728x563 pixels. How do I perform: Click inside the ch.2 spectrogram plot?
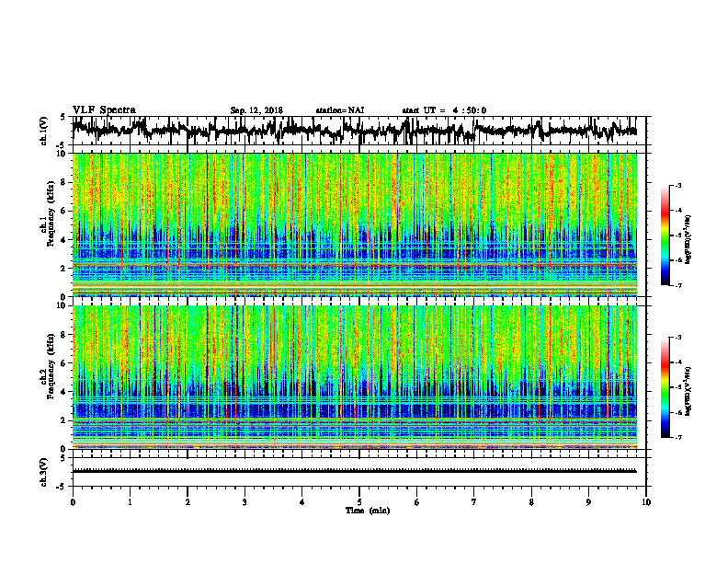pos(354,377)
